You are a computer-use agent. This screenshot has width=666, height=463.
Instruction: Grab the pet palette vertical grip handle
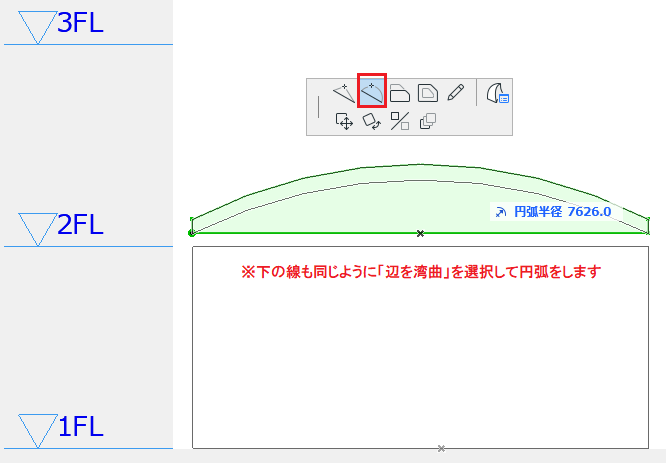pos(319,107)
